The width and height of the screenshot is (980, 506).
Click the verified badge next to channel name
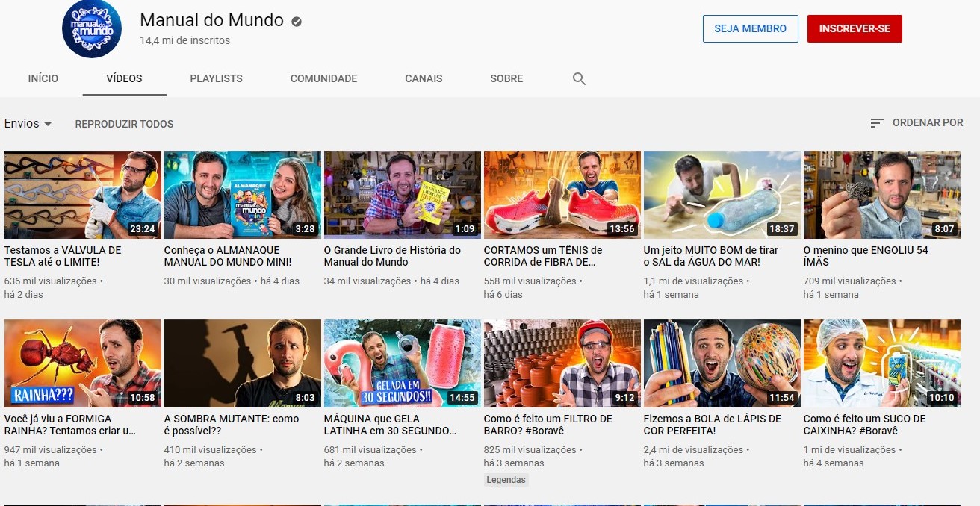297,22
